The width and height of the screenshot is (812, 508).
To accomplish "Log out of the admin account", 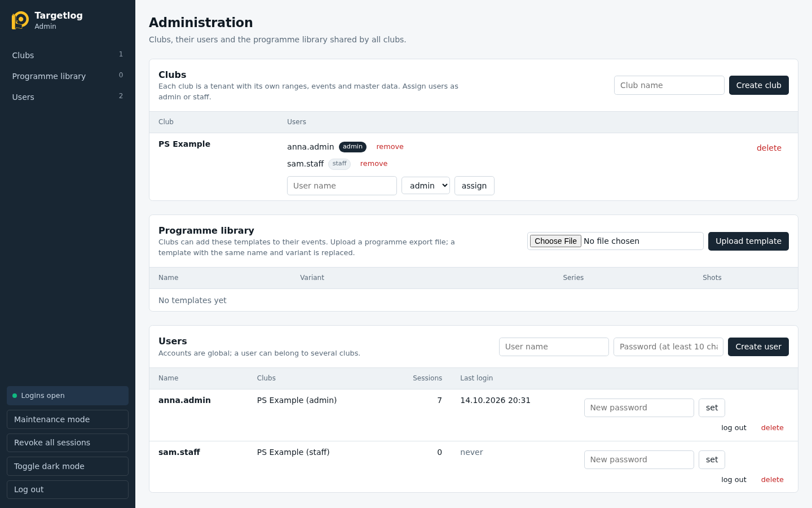I will (68, 489).
